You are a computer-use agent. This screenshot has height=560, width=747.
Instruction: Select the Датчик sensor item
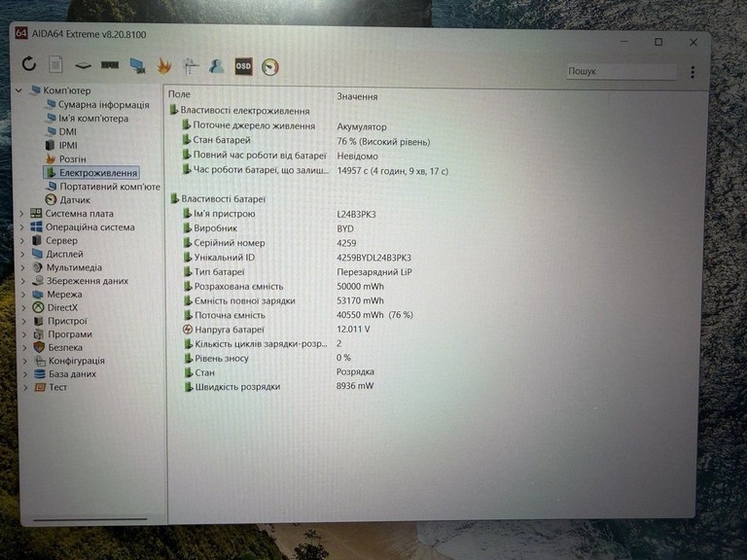[x=68, y=200]
